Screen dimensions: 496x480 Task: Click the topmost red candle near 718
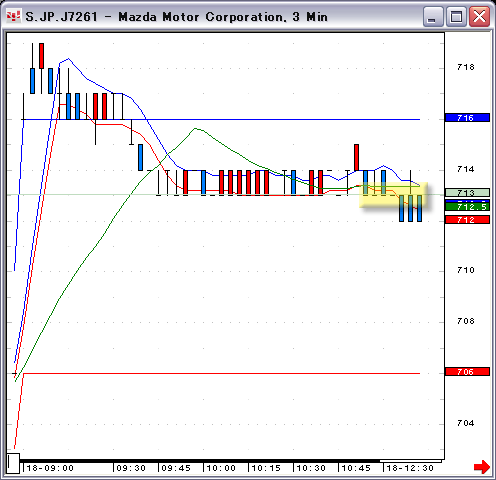pos(41,56)
